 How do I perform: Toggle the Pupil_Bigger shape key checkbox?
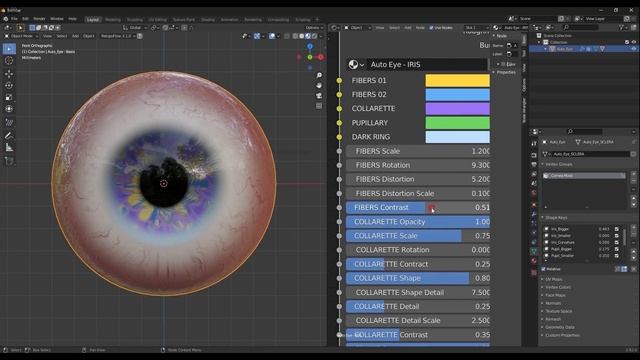coord(617,249)
